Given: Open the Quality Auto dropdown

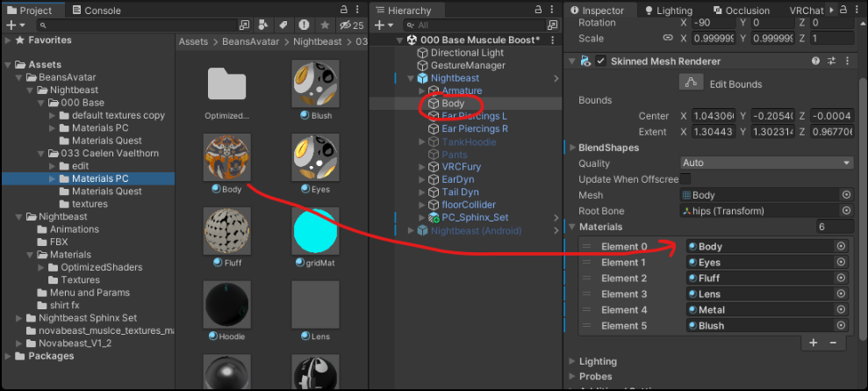Looking at the screenshot, I should [767, 163].
